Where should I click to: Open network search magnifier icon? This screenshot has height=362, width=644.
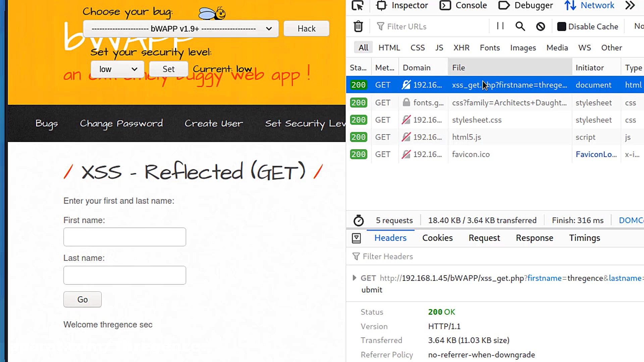click(520, 26)
